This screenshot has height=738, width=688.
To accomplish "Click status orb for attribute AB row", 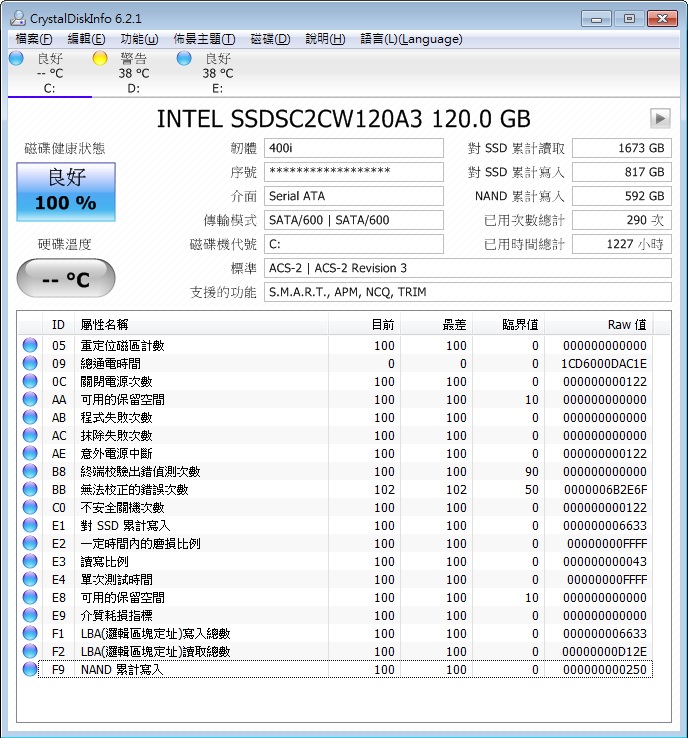I will click(x=30, y=417).
